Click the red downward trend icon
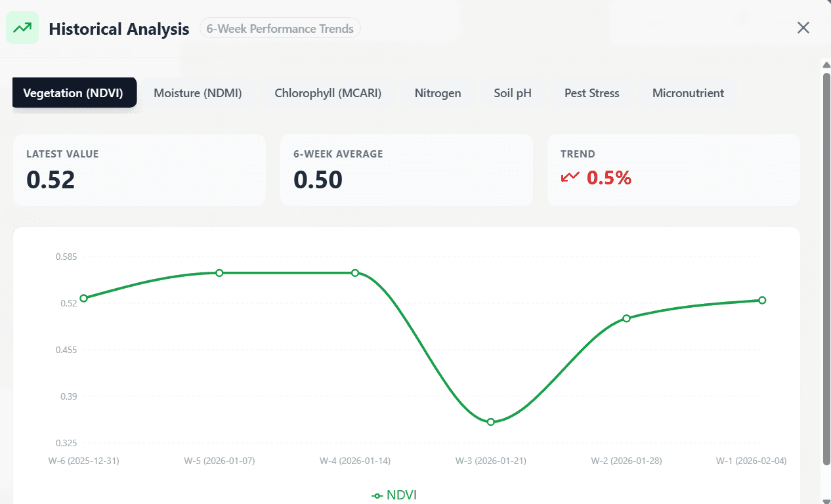The image size is (831, 504). (570, 177)
